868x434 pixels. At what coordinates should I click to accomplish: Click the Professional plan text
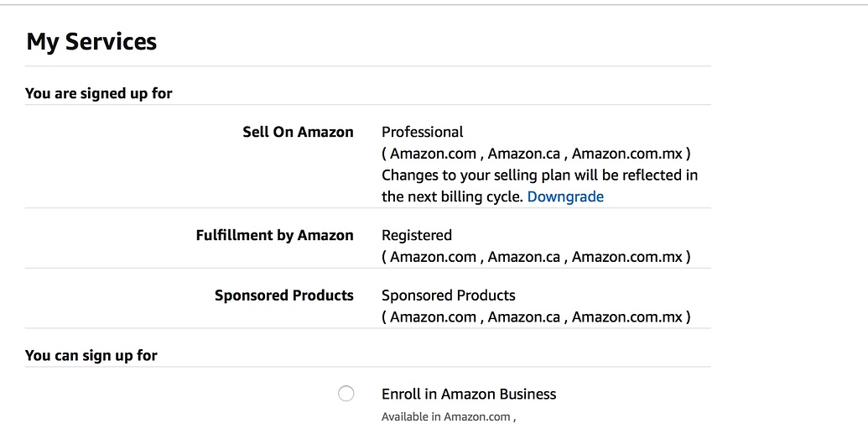[x=422, y=132]
